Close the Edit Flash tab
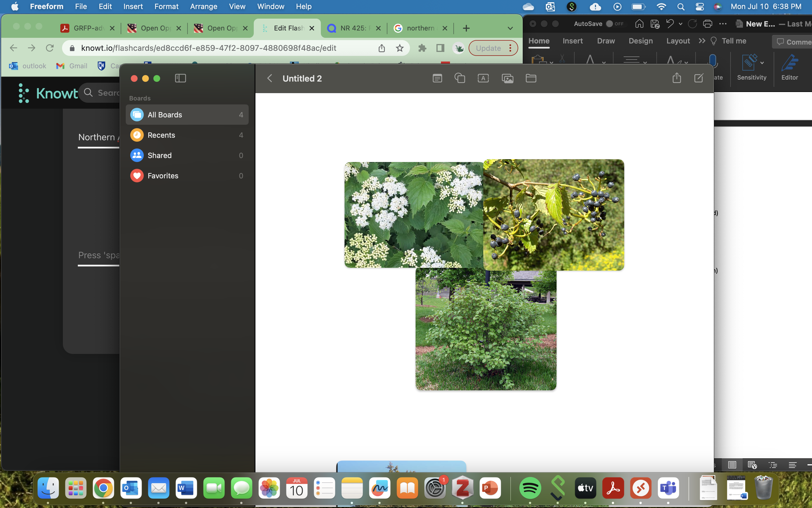 point(312,28)
